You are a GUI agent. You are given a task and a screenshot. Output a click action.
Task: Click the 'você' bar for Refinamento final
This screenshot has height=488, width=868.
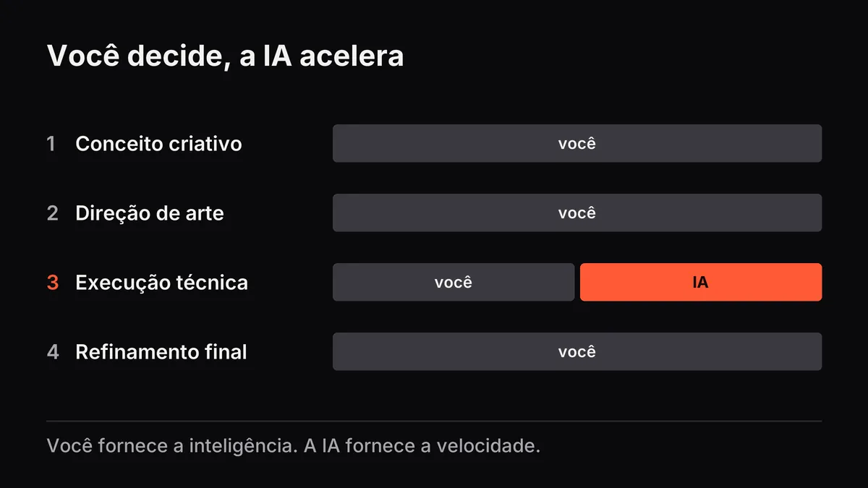577,351
